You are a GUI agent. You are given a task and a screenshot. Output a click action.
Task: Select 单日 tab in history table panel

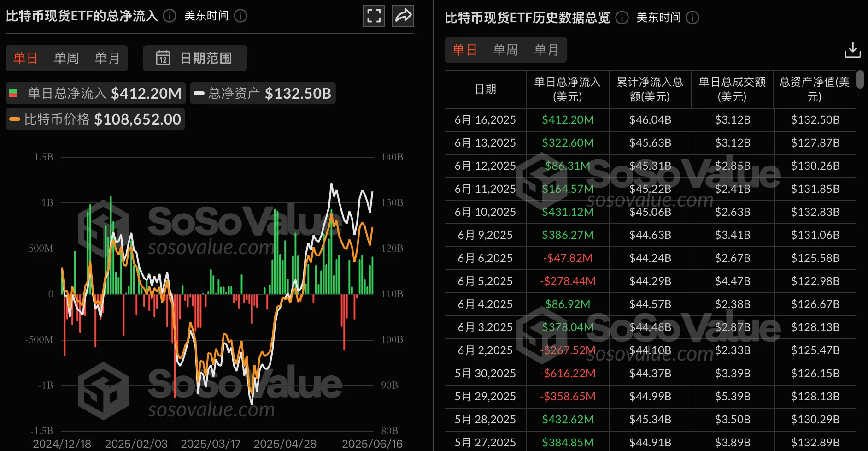coord(464,50)
